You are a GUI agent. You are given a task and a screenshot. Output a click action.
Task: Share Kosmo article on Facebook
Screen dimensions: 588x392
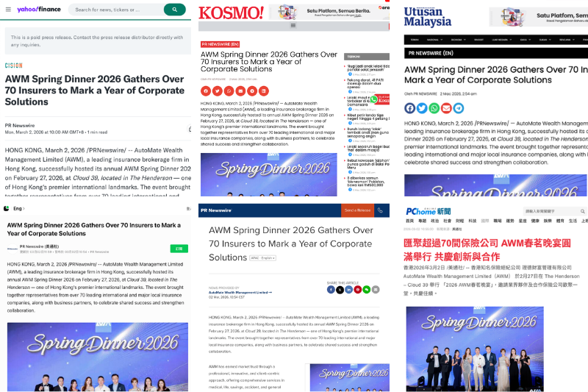tap(206, 91)
